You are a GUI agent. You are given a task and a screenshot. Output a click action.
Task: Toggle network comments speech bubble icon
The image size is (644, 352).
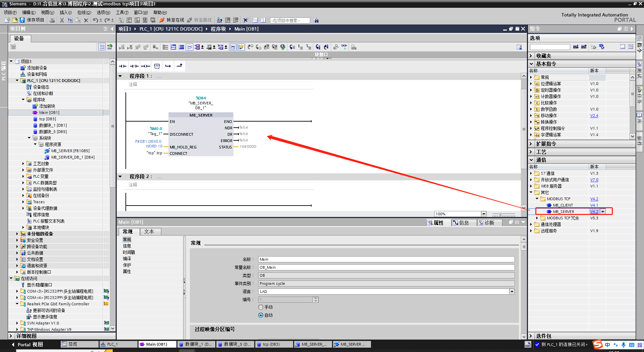coord(190,47)
